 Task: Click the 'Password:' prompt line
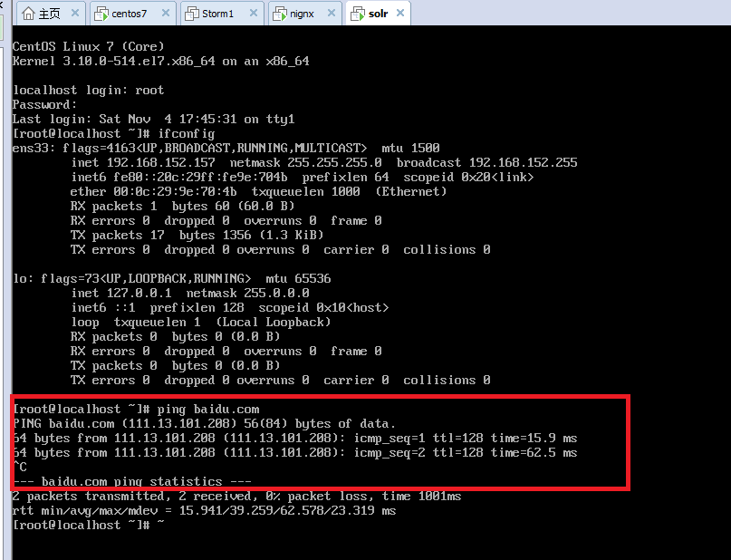[44, 104]
